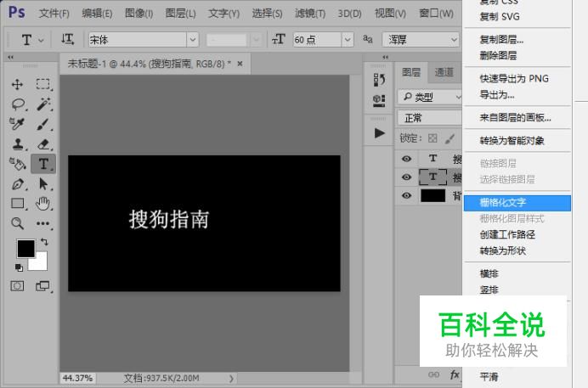Viewport: 588px width, 388px height.
Task: Open the font style dropdown
Action: pyautogui.click(x=257, y=39)
